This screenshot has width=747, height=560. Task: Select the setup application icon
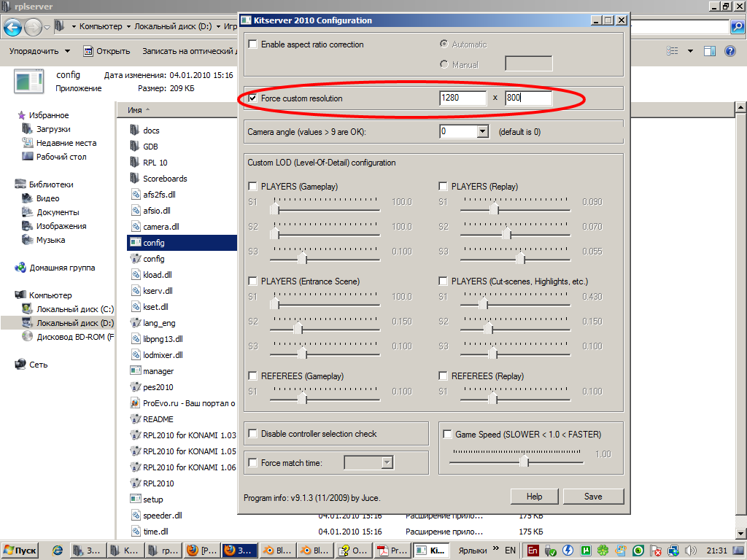[x=135, y=499]
